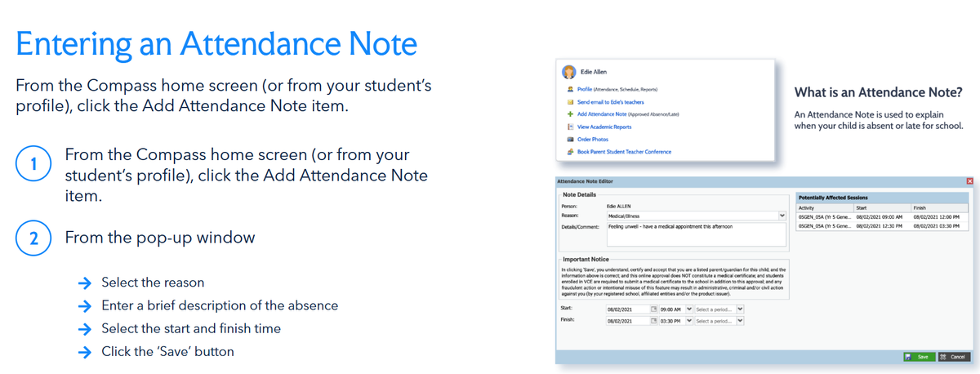980x374 pixels.
Task: Open the Start time 09:00 AM dropdown
Action: pos(689,309)
